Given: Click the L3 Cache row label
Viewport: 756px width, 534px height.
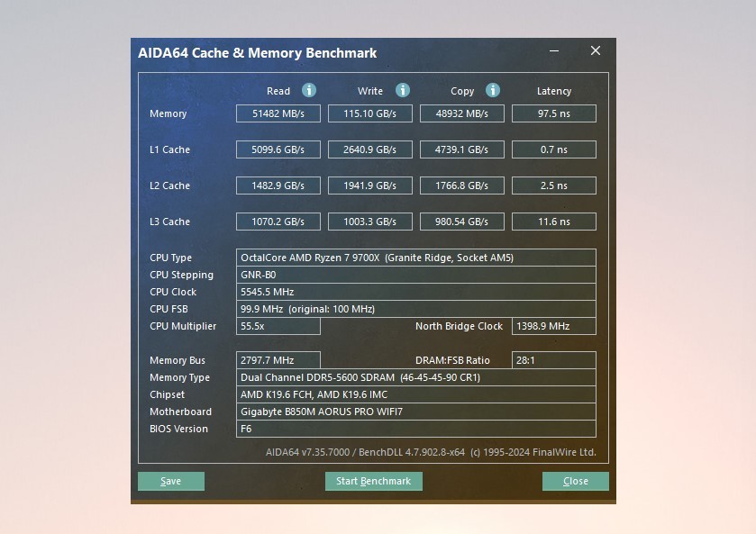Looking at the screenshot, I should pyautogui.click(x=169, y=222).
